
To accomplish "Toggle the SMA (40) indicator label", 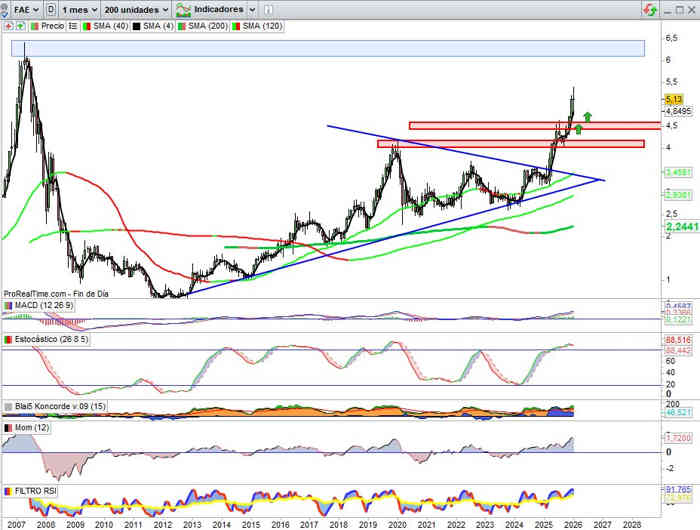I will [102, 26].
